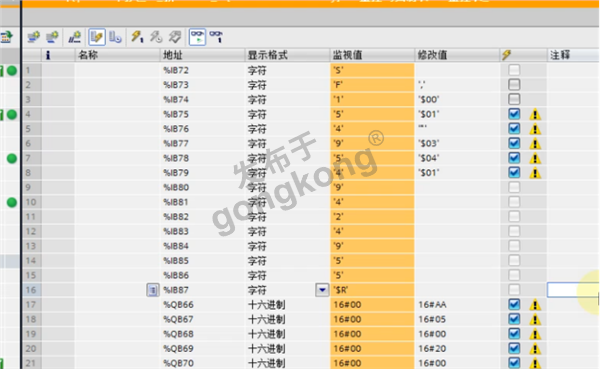Click warning icon in %QB66 row
This screenshot has height=369, width=600.
pos(535,305)
